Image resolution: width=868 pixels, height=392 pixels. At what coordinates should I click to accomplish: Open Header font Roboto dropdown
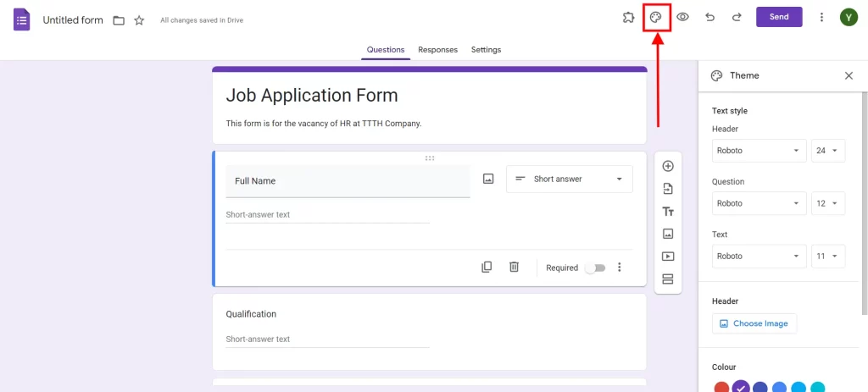pyautogui.click(x=759, y=151)
